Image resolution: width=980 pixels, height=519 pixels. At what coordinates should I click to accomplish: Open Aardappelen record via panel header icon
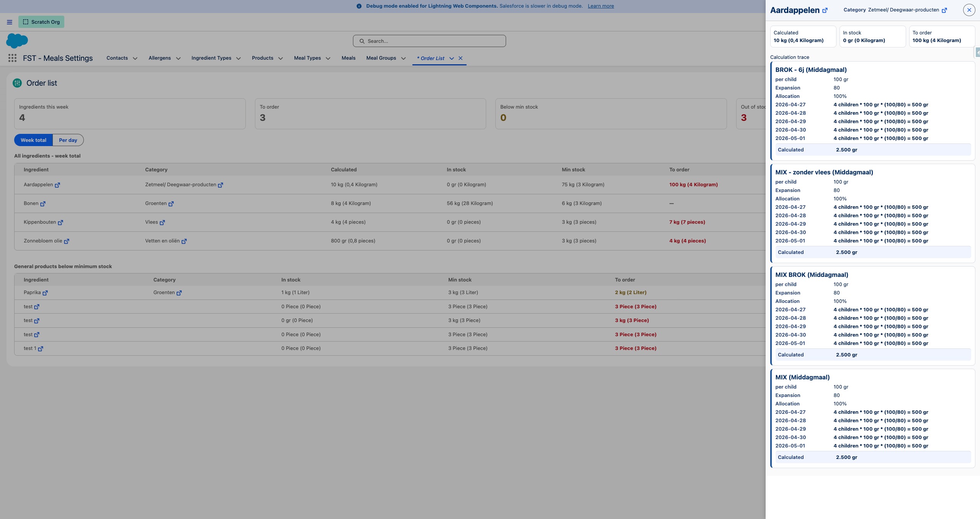(825, 10)
